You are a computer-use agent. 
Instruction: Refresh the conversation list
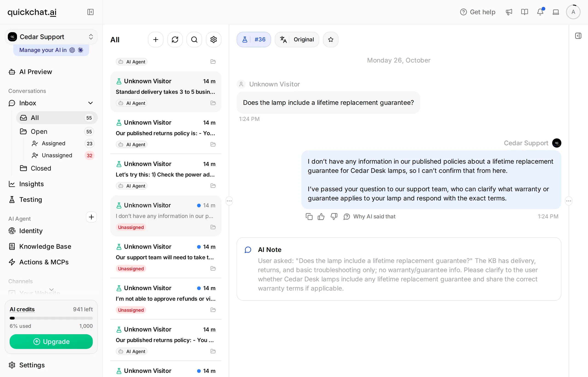[x=175, y=39]
